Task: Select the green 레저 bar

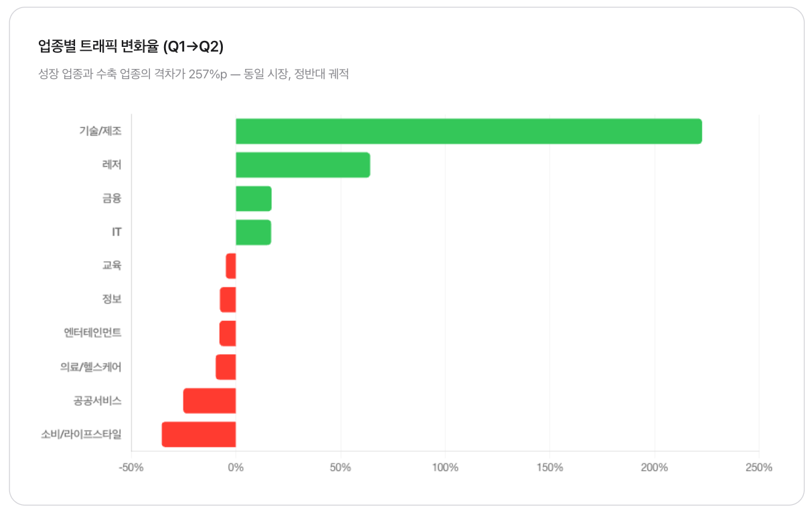Action: coord(303,165)
